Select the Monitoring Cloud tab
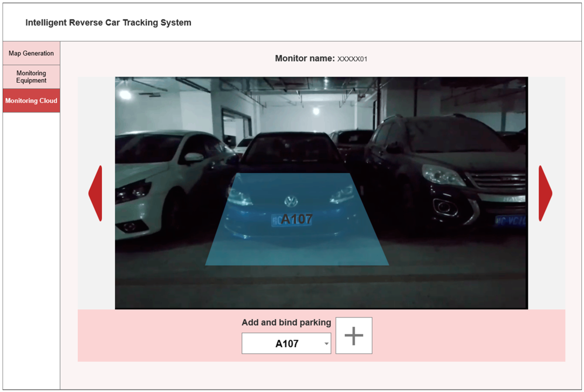 point(31,101)
